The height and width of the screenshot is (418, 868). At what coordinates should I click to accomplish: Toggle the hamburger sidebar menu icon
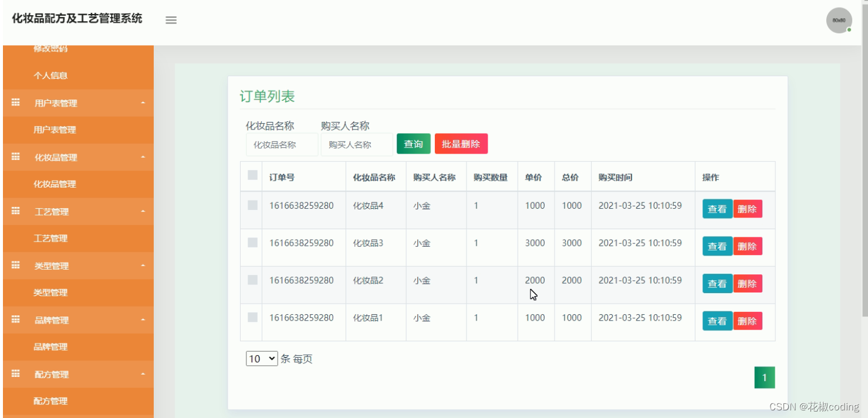[x=171, y=20]
